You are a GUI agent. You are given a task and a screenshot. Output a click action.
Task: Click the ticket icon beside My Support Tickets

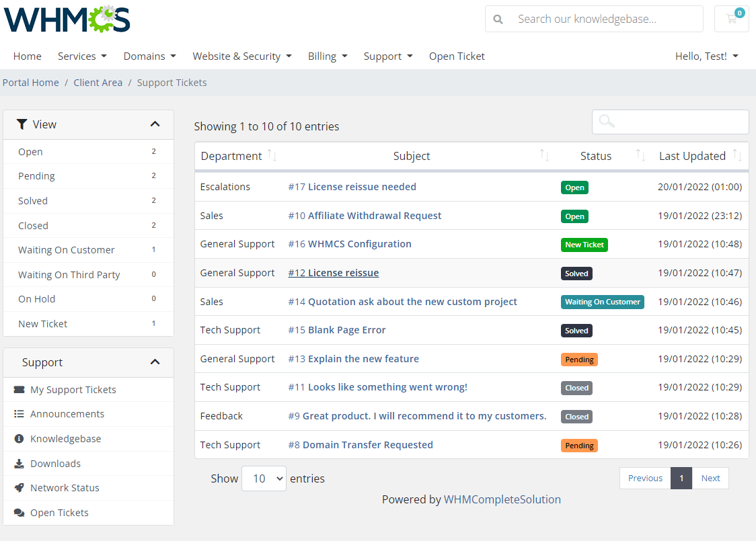(x=20, y=390)
